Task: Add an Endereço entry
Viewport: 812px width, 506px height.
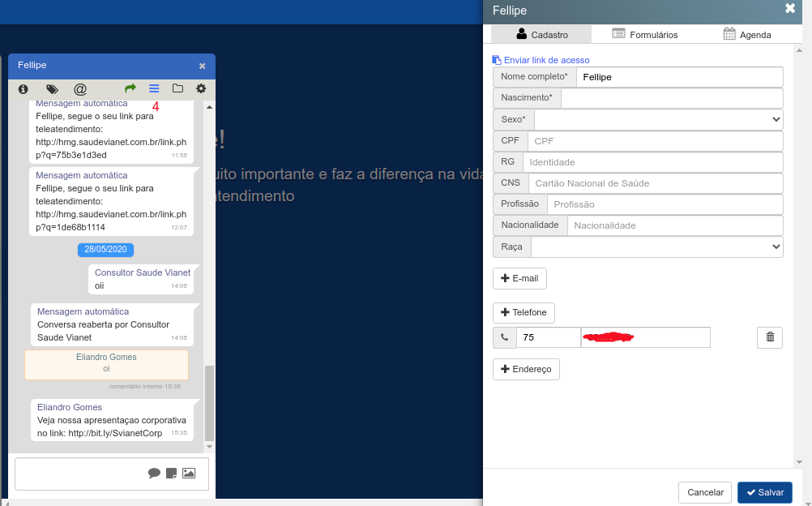Action: pyautogui.click(x=526, y=369)
